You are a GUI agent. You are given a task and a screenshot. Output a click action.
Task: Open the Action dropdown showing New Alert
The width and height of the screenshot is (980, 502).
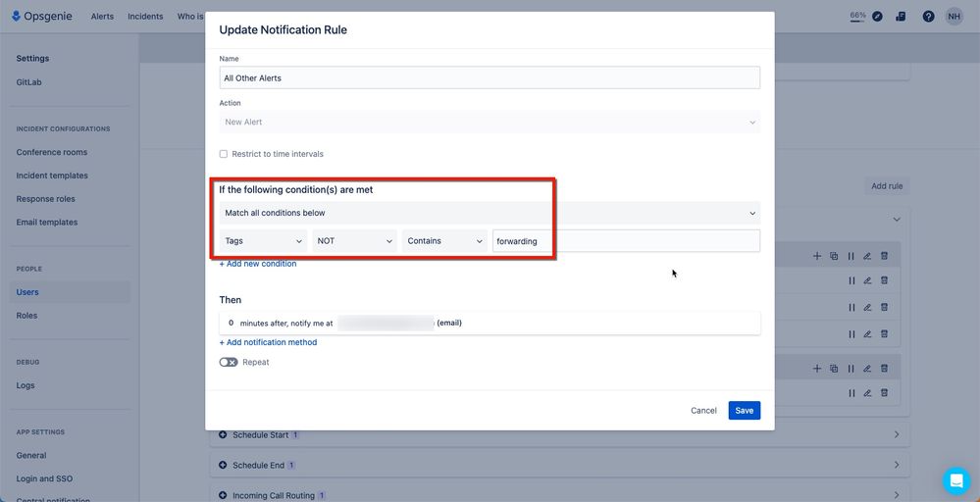490,122
